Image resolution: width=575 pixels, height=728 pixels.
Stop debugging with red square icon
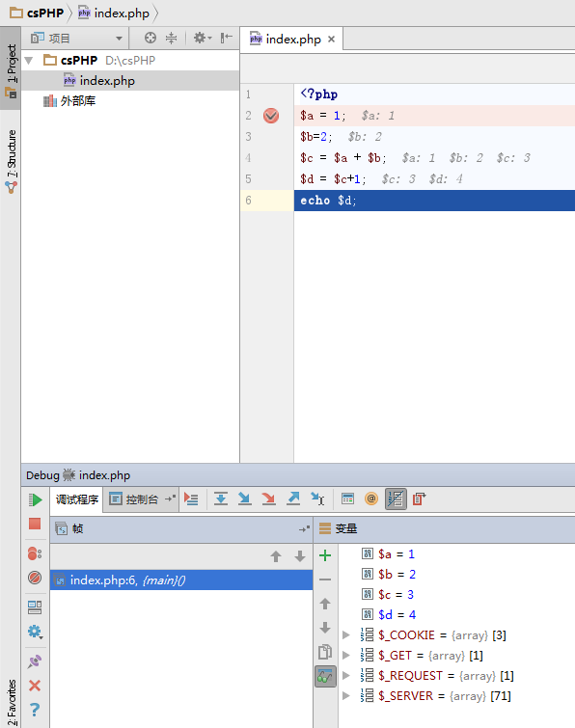click(x=35, y=524)
